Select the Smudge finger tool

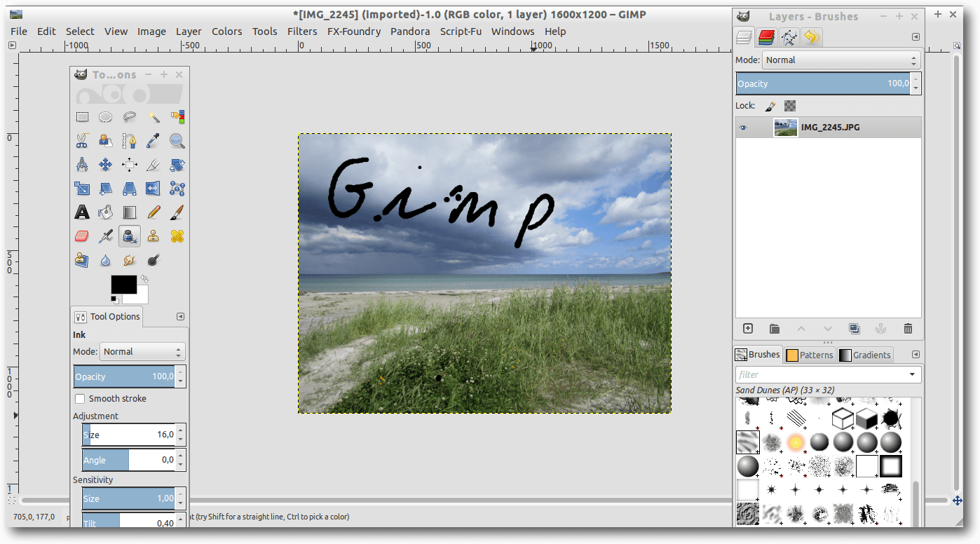click(x=130, y=260)
